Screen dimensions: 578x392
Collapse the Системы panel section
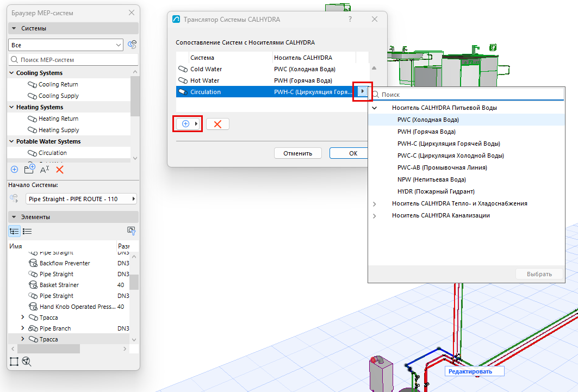[x=14, y=28]
